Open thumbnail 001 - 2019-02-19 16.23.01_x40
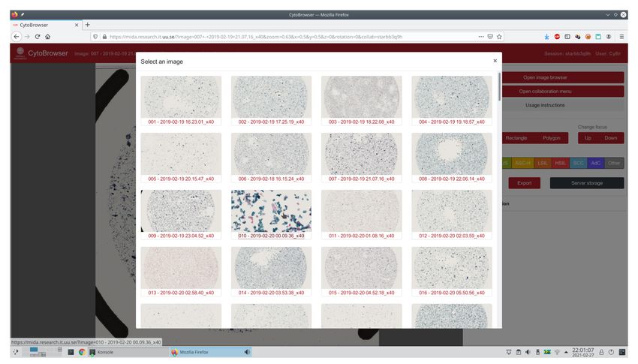Viewport: 638px width, 364px height. point(181,97)
